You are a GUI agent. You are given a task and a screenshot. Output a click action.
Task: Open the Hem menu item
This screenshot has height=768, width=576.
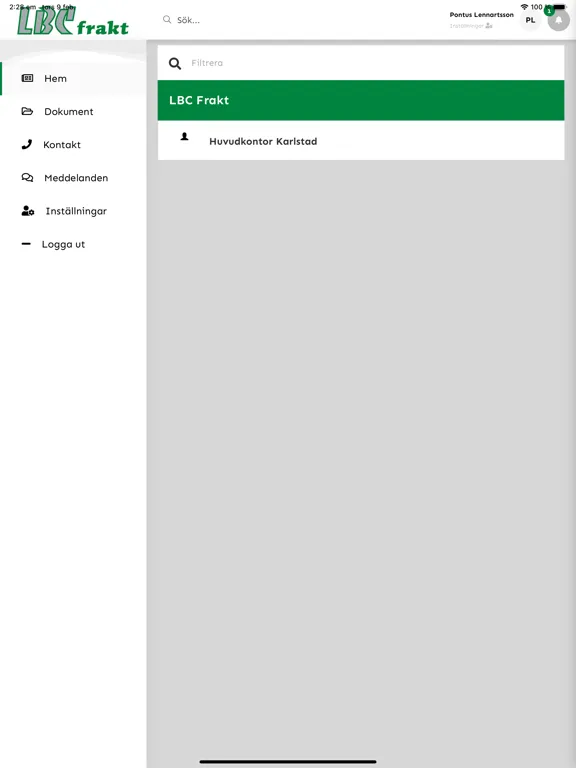[x=73, y=78]
